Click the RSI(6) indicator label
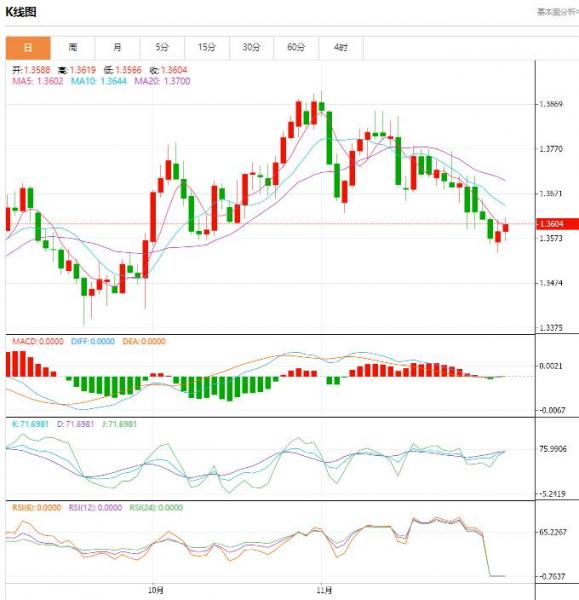The height and width of the screenshot is (600, 579). tap(36, 508)
